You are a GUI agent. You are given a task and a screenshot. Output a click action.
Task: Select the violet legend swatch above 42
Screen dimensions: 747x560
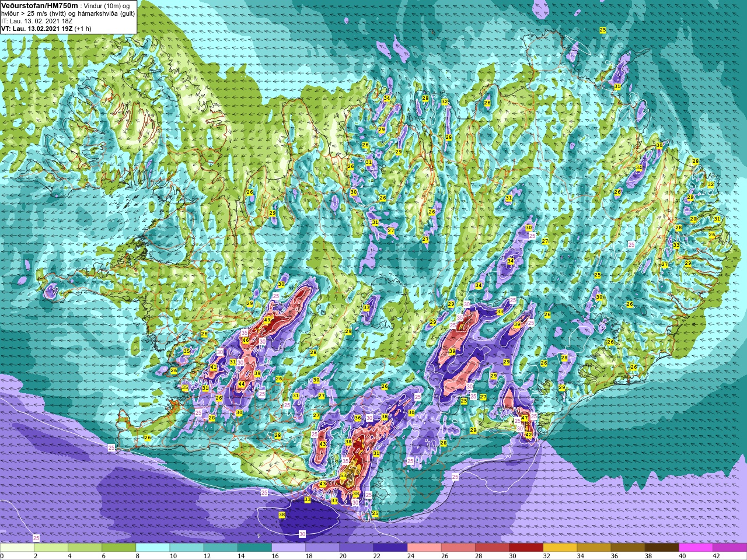click(729, 548)
